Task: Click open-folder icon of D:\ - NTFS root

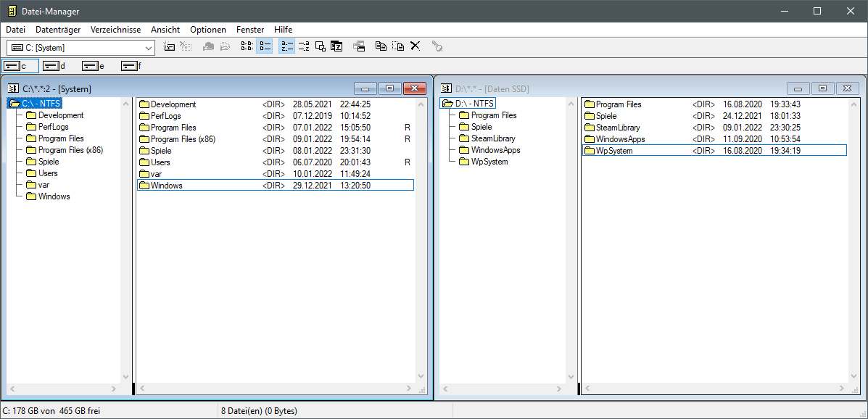Action: [x=447, y=104]
